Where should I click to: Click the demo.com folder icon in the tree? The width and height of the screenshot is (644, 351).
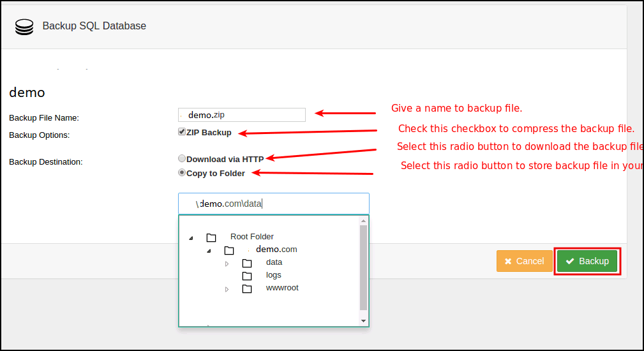point(229,250)
